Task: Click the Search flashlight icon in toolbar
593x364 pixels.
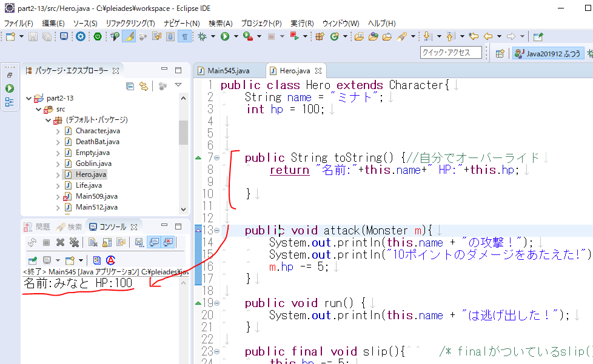Action: pos(401,36)
